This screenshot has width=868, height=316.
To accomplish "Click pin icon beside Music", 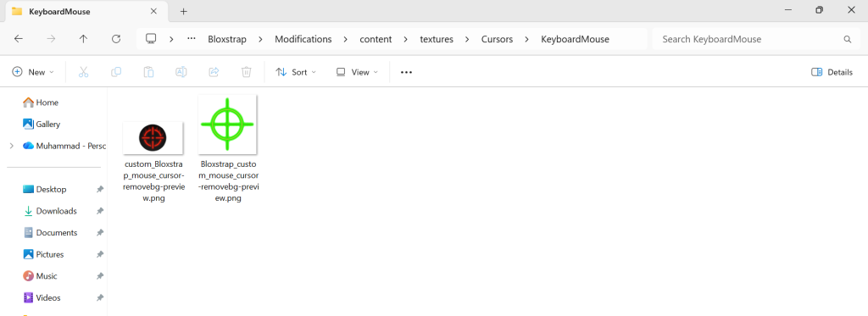I will 100,276.
